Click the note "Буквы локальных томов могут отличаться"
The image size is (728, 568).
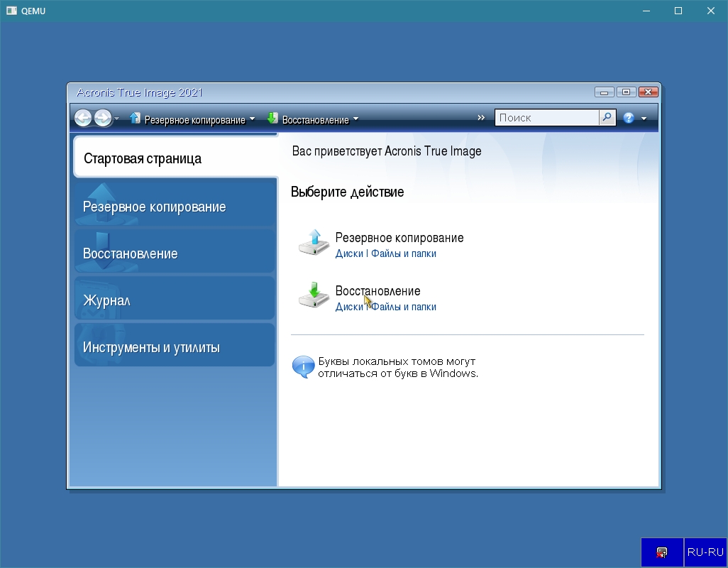click(x=398, y=367)
